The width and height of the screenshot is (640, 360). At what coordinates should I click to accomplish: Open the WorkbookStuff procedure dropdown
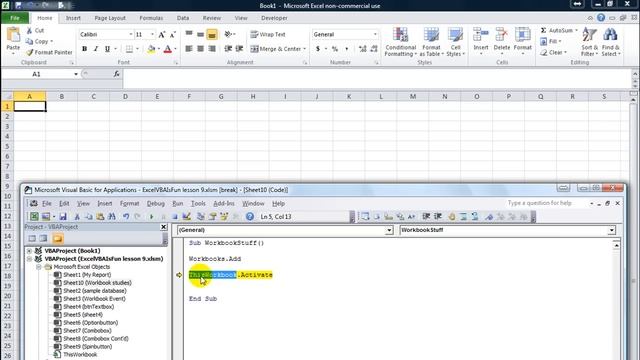point(611,230)
